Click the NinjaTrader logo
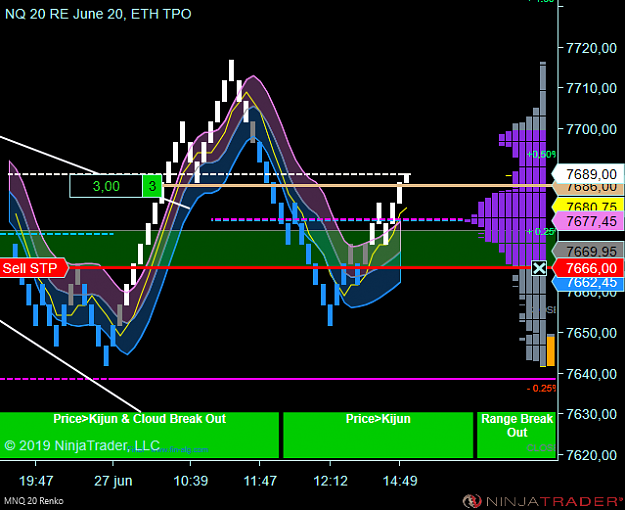The image size is (625, 510). click(543, 501)
